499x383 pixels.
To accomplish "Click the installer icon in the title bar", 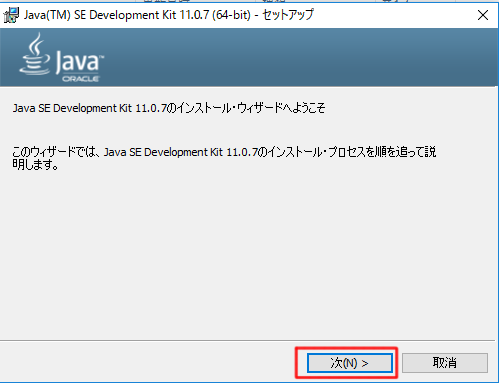I will coord(11,15).
